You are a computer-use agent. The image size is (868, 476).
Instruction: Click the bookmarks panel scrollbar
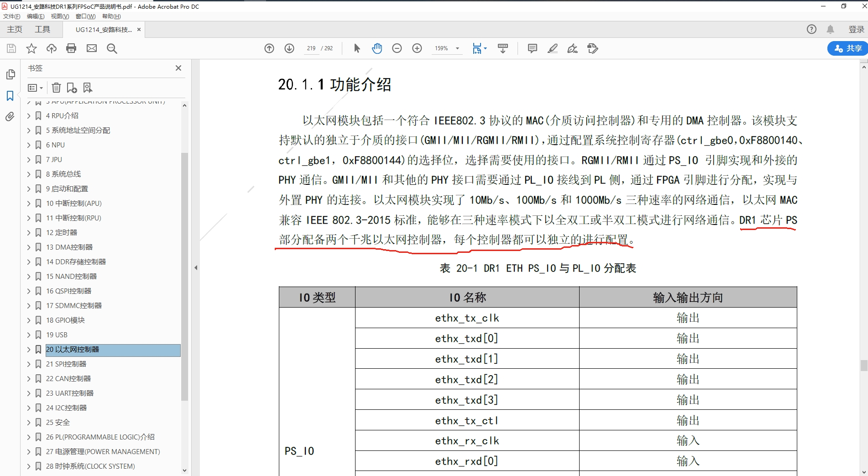click(184, 277)
